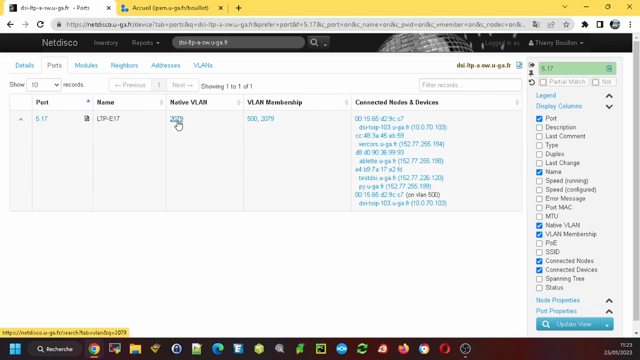Switch to the VLANs tab
This screenshot has width=640, height=360.
point(202,65)
